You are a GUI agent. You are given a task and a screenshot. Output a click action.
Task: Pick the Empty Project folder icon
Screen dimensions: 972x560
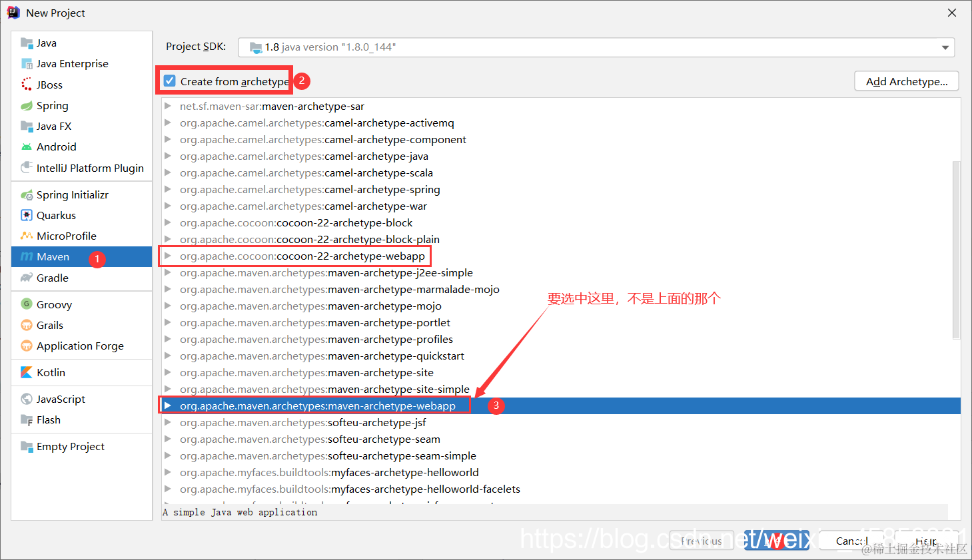pos(27,446)
